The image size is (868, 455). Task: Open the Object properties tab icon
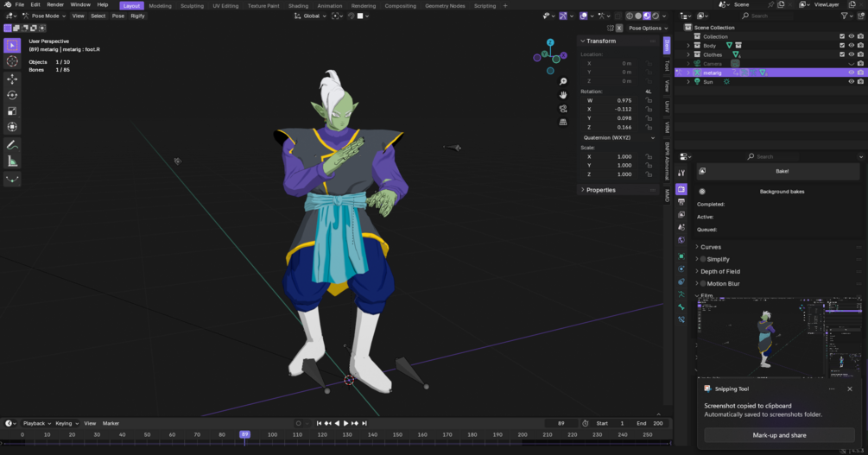click(681, 256)
